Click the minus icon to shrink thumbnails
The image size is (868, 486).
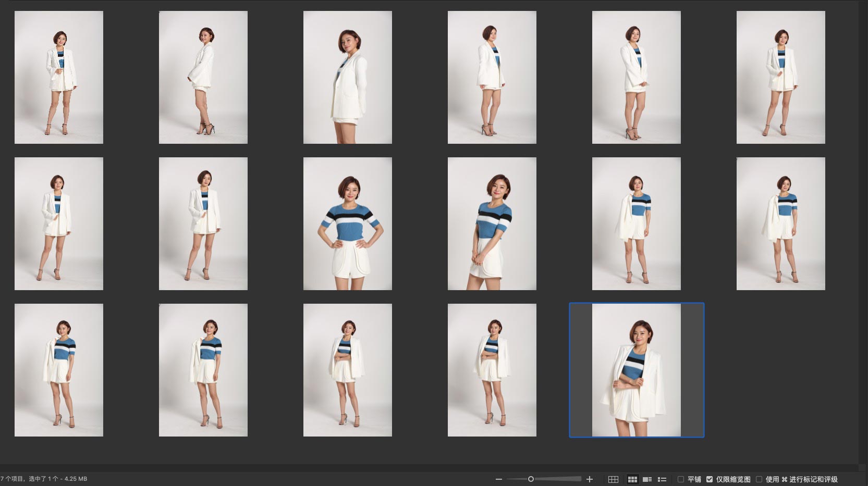point(499,479)
